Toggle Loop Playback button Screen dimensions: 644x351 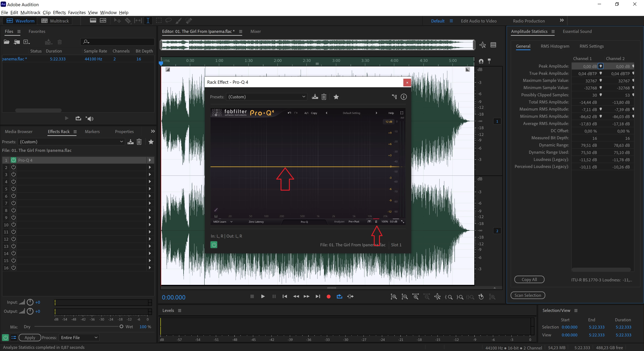click(339, 296)
